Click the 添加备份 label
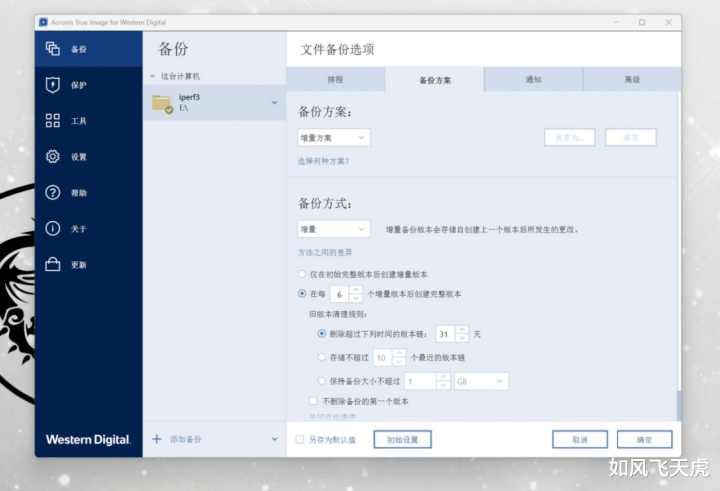Screen dimensions: 720x491 coord(186,439)
